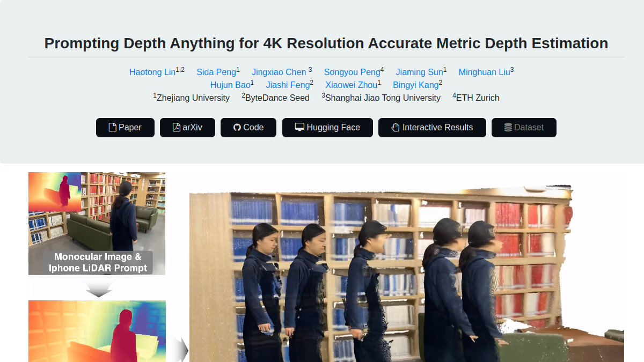This screenshot has width=644, height=362.
Task: Open Songyou Peng's author link
Action: [x=352, y=72]
